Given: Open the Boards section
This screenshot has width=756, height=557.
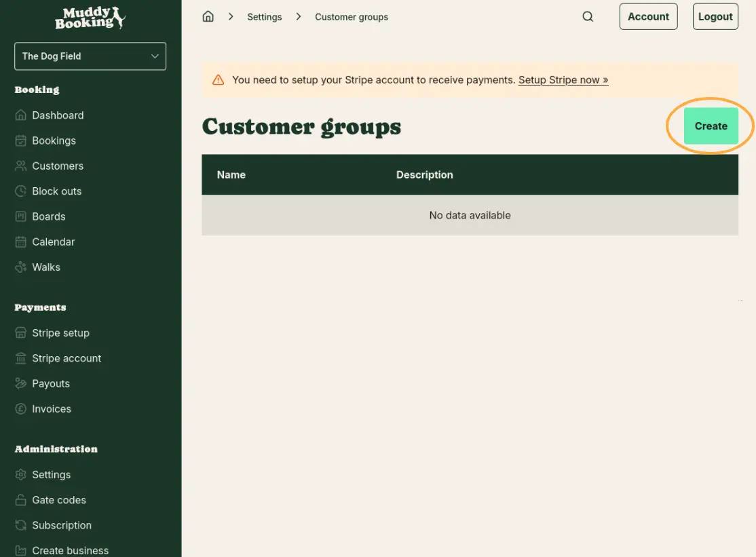Looking at the screenshot, I should (x=48, y=216).
